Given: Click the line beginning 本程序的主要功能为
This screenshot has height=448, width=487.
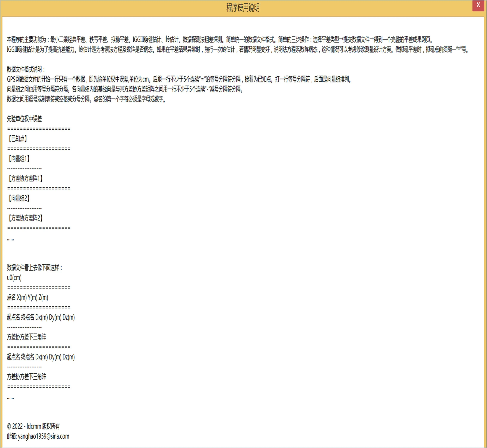Looking at the screenshot, I should click(x=220, y=39).
